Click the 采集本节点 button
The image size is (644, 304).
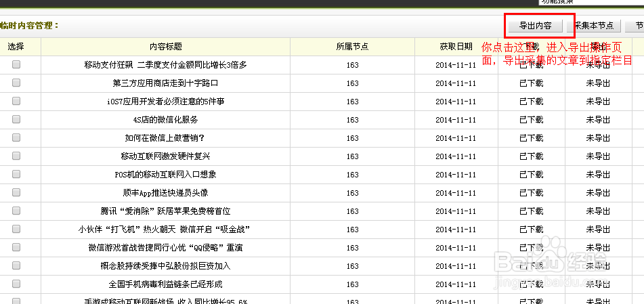click(594, 26)
